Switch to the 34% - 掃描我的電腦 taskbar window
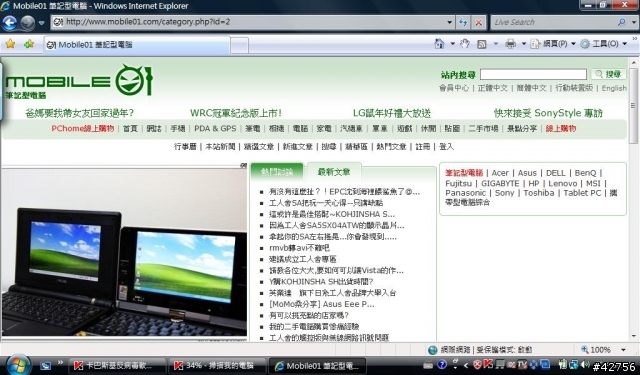Image resolution: width=640 pixels, height=375 pixels. (x=217, y=365)
